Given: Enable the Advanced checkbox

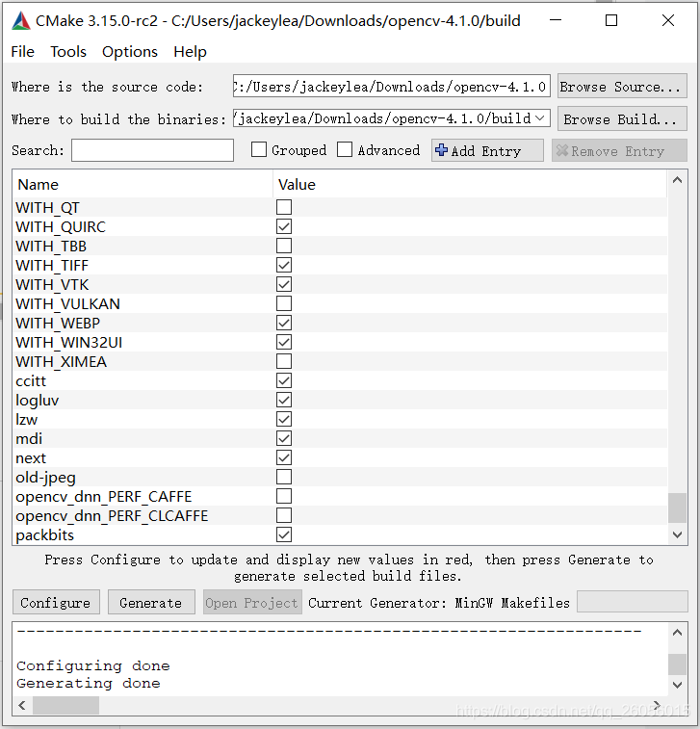Looking at the screenshot, I should point(345,149).
